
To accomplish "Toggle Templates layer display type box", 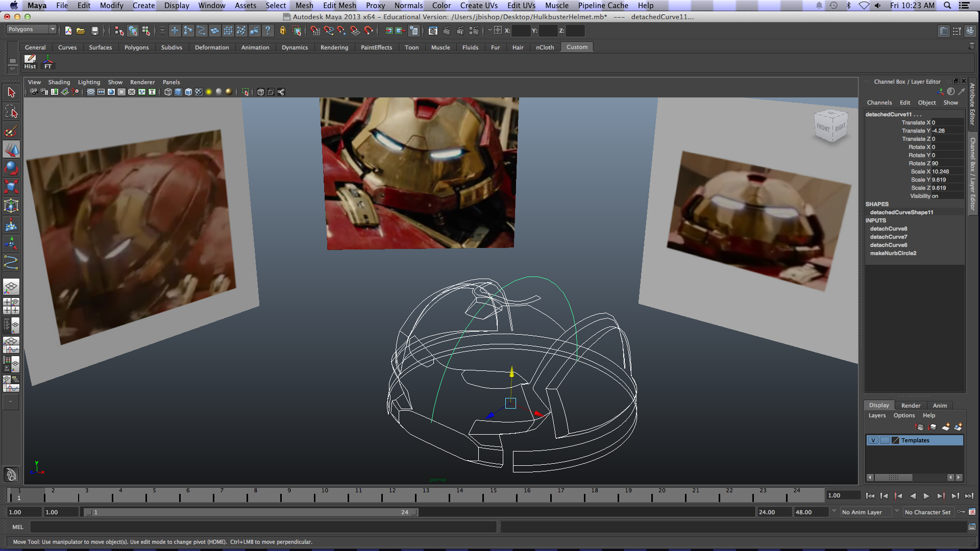I will pyautogui.click(x=885, y=440).
